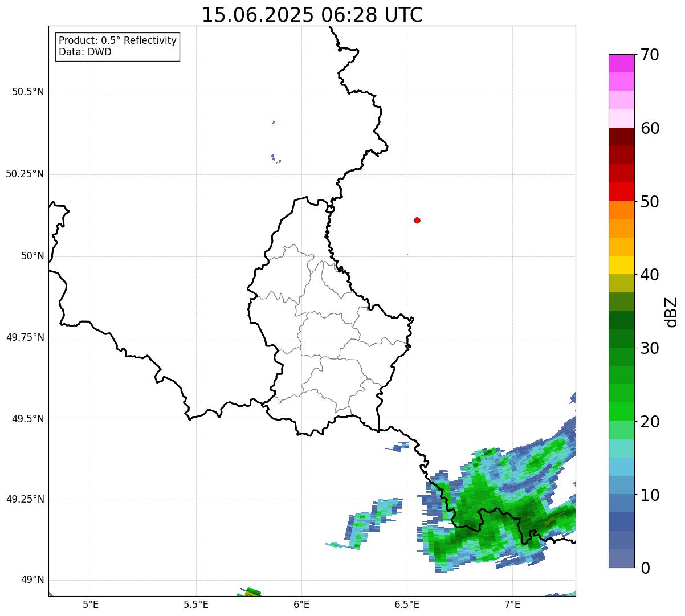Image resolution: width=685 pixels, height=616 pixels.
Task: Click the small cyan echo near 49.15°N 6.3°E
Action: point(365,524)
